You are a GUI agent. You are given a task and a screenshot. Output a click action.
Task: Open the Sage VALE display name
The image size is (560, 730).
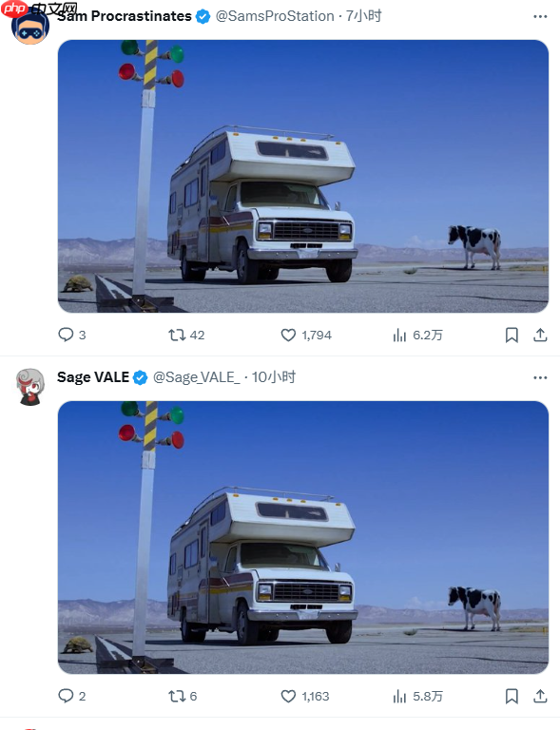click(93, 377)
